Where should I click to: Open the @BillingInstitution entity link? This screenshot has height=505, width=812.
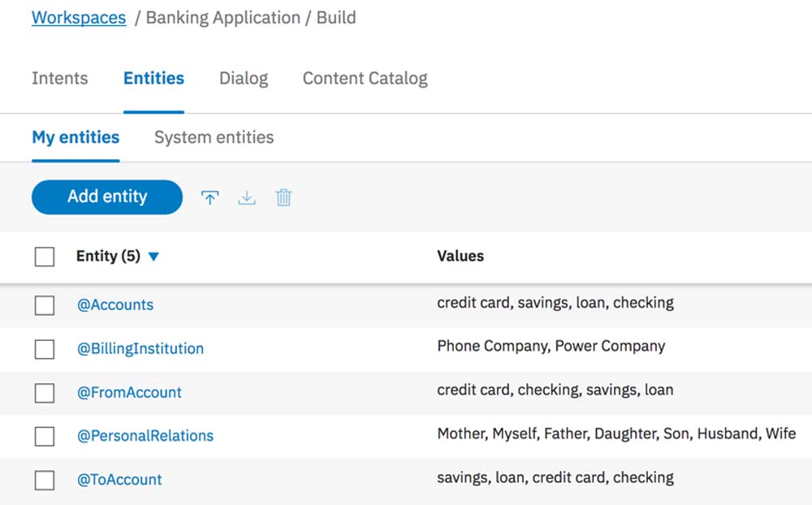(x=140, y=349)
